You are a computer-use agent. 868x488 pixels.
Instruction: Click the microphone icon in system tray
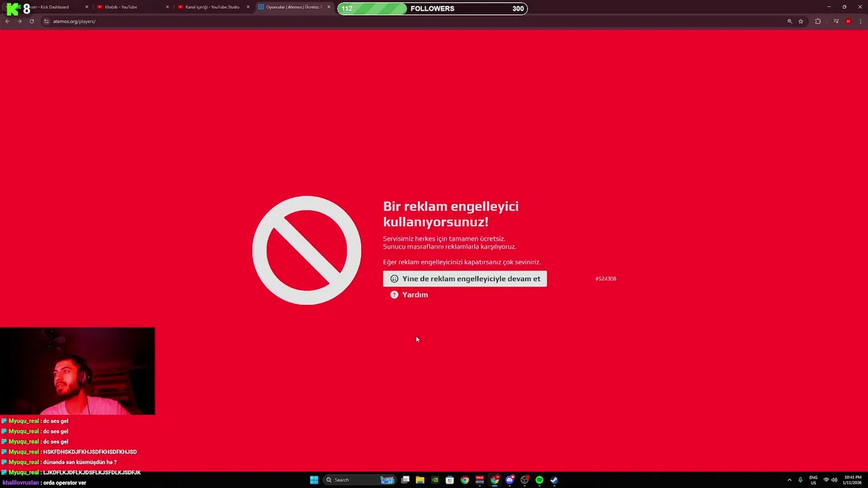point(801,480)
